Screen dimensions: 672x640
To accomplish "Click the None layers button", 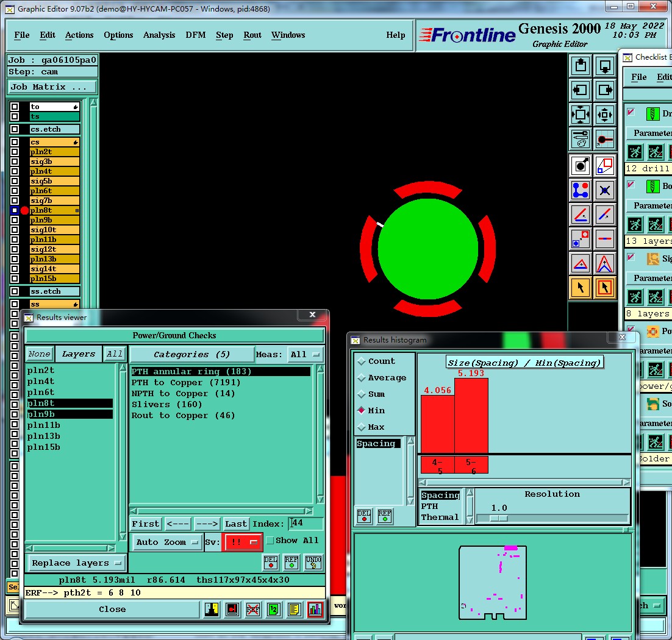I will click(40, 354).
